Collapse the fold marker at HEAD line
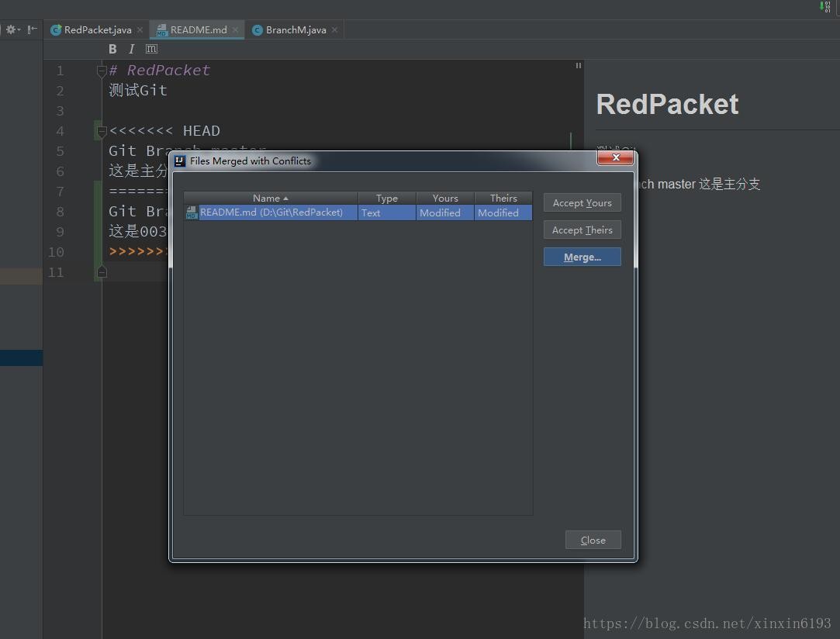 coord(101,131)
